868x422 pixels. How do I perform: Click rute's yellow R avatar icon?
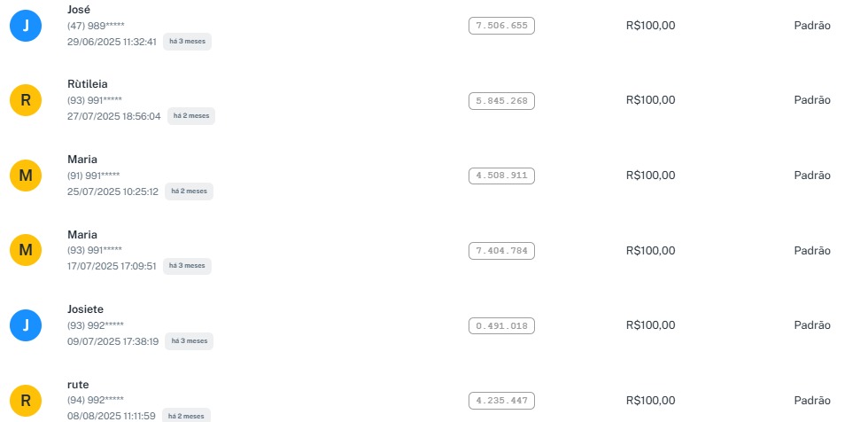pyautogui.click(x=26, y=401)
